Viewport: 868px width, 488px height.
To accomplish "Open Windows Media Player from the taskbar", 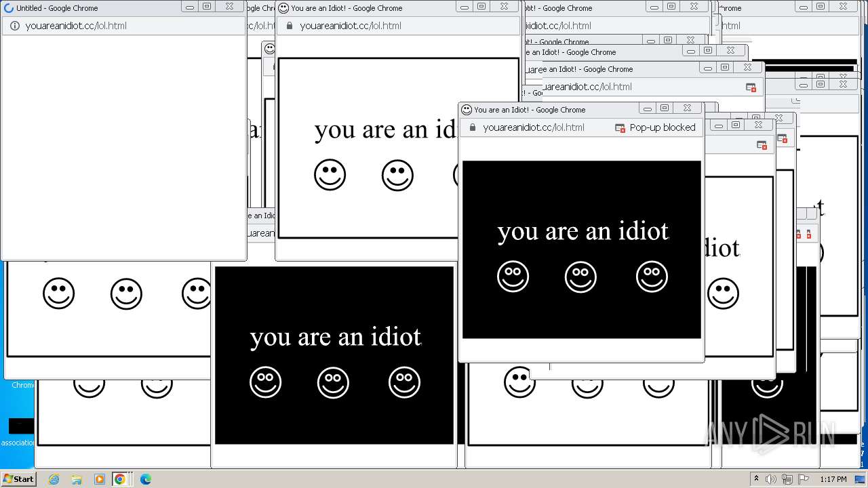I will (x=99, y=479).
